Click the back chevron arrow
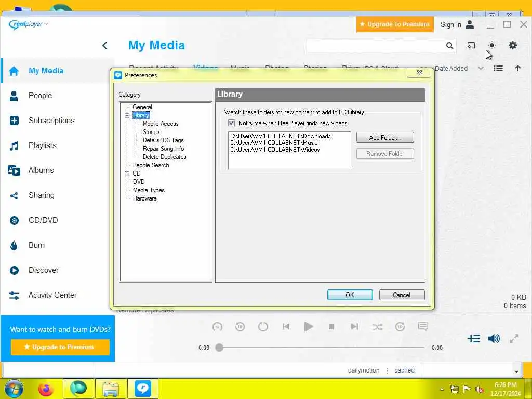Viewport: 532px width, 399px height. (x=105, y=46)
